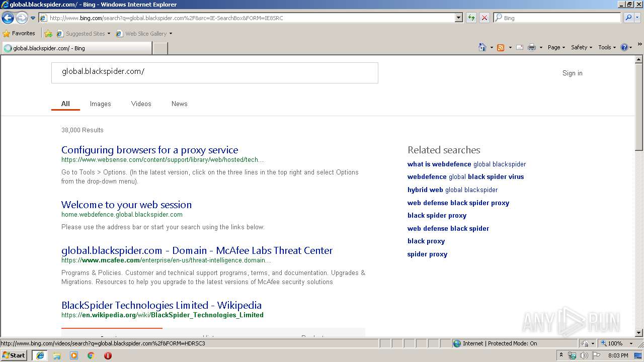This screenshot has width=644, height=362.
Task: Switch to the Images results tab
Action: point(100,104)
